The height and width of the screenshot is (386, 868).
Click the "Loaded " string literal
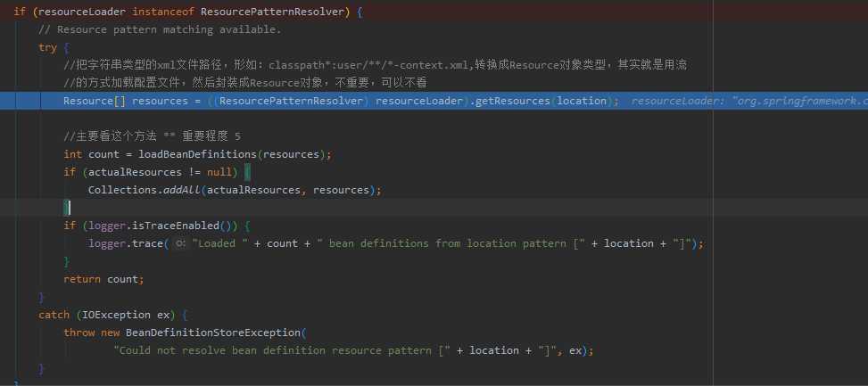(219, 243)
